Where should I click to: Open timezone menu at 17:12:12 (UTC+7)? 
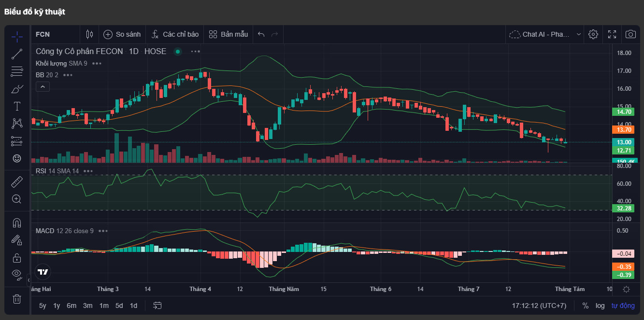(x=539, y=306)
